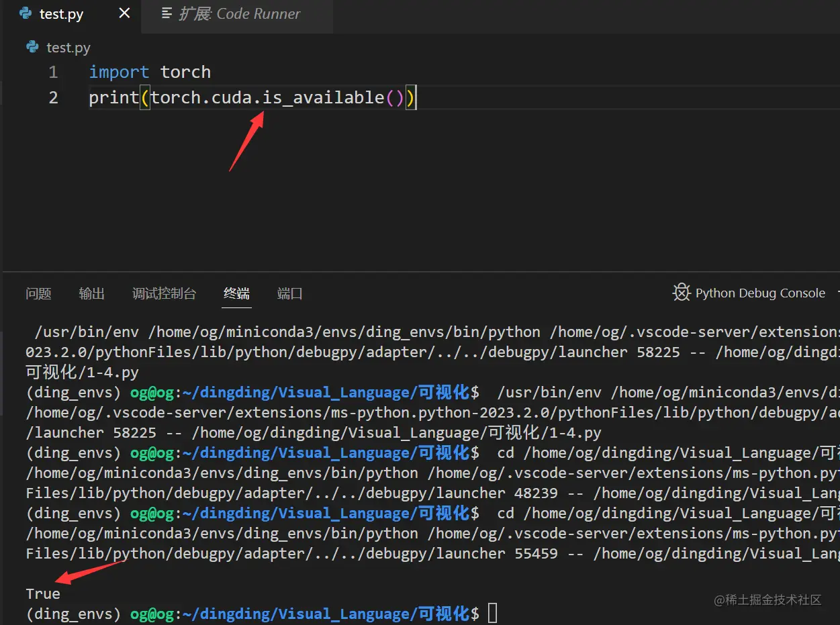Click the print function on line 2

click(113, 98)
